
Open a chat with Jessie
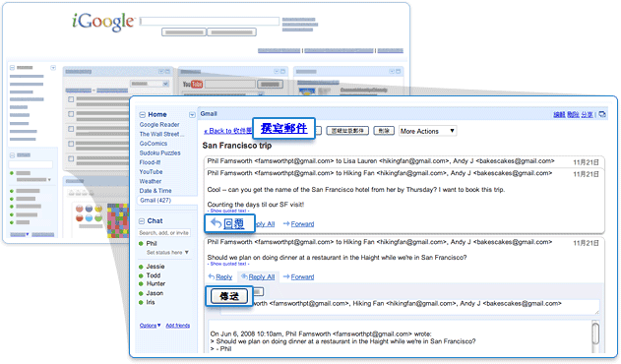155,267
